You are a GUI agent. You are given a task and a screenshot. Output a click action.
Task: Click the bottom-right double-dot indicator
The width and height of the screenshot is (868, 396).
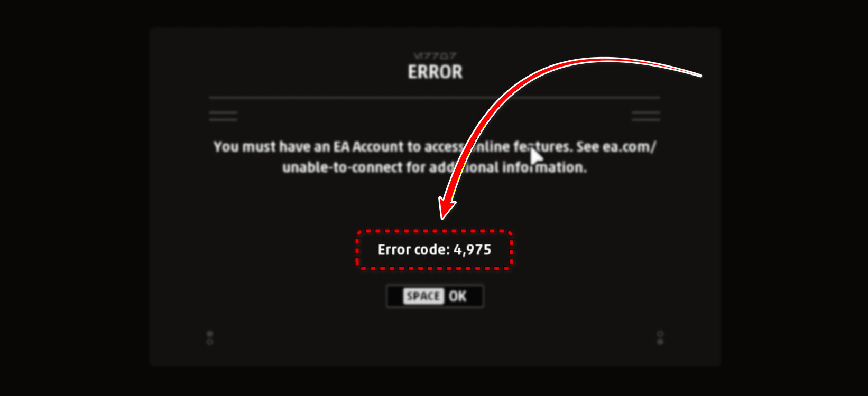660,338
